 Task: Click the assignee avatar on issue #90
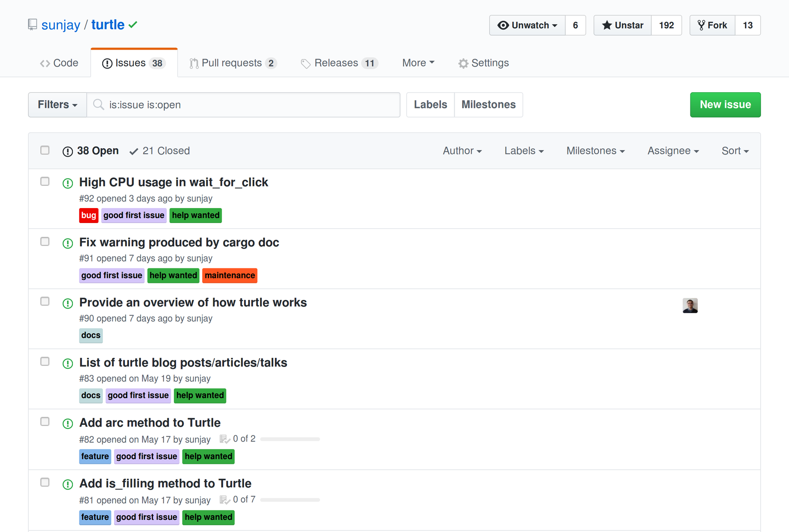pos(690,305)
